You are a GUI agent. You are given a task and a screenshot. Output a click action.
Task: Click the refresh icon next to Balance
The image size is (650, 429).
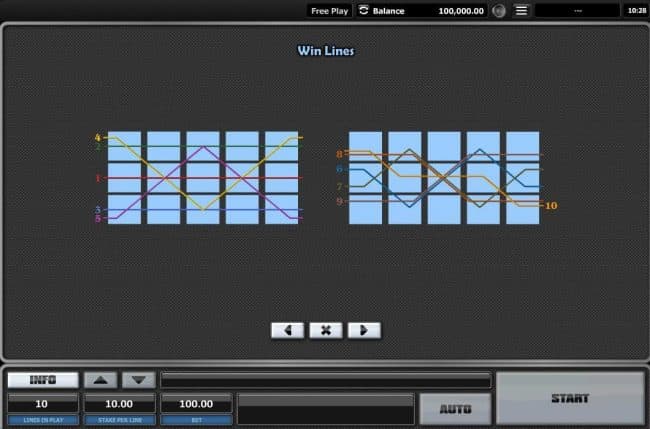point(364,11)
